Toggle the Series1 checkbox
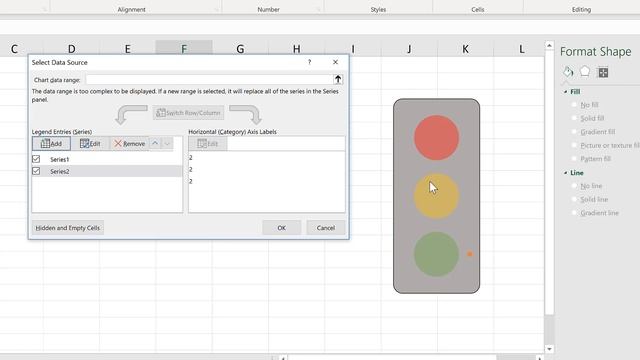This screenshot has height=360, width=640. point(36,159)
